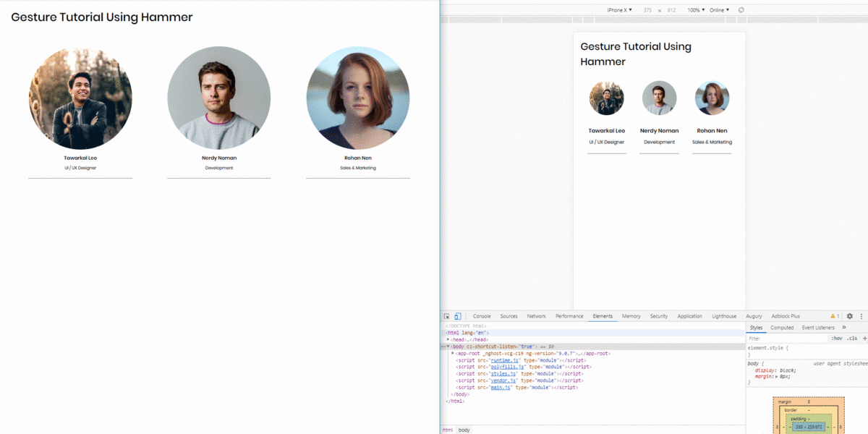868x434 pixels.
Task: Click the .cls class toggle control
Action: (851, 338)
